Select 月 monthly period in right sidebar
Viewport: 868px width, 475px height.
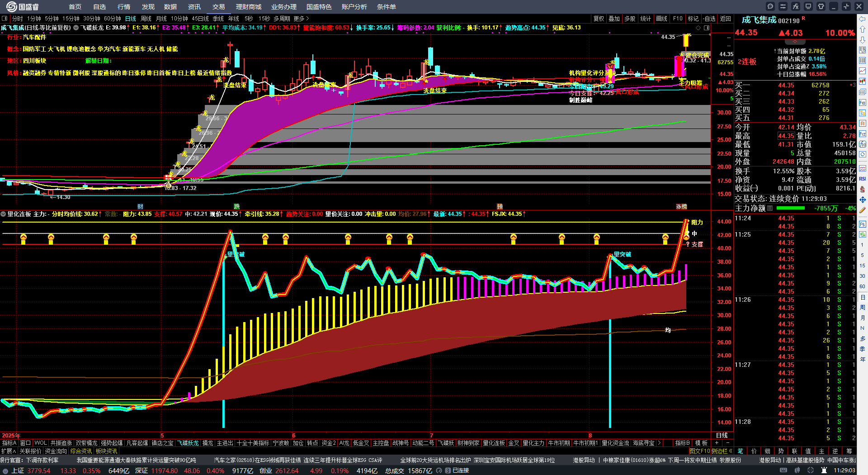(863, 318)
